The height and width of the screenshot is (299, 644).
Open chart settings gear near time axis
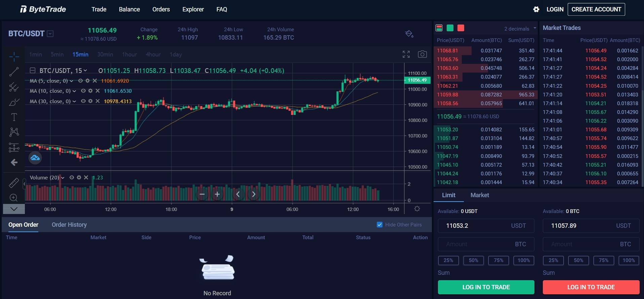coord(417,209)
